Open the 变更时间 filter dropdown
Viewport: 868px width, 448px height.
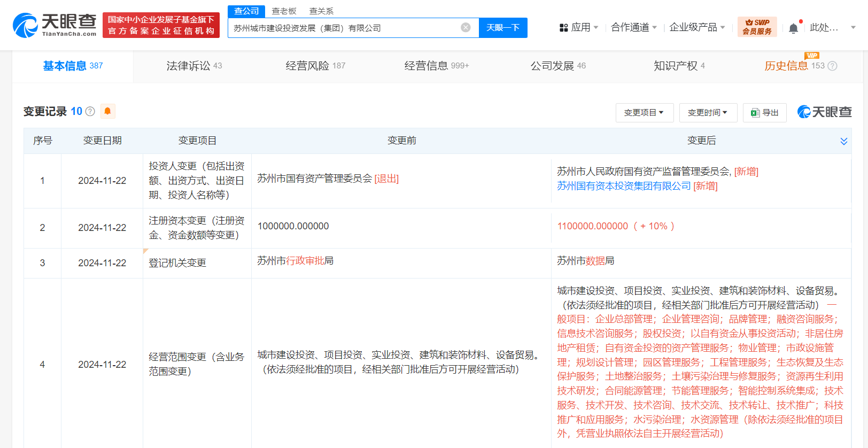click(x=708, y=113)
